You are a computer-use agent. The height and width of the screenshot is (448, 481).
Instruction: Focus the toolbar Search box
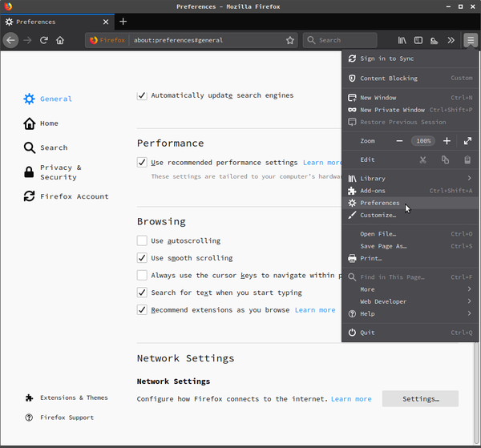click(340, 40)
